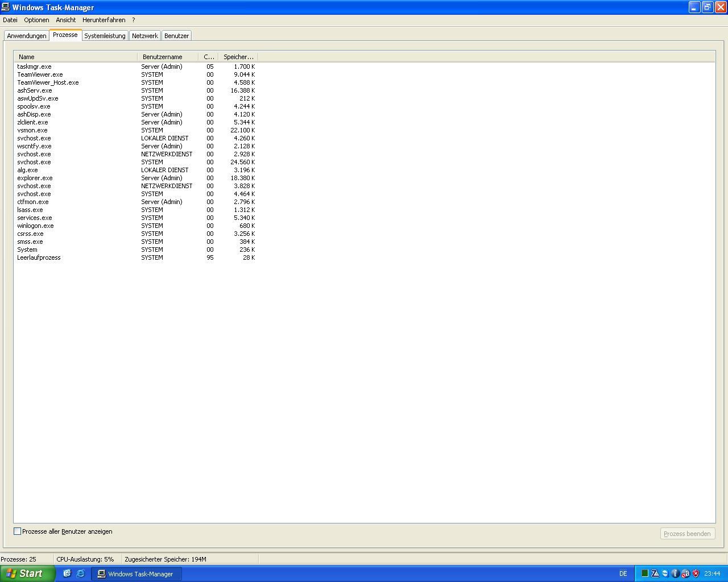Select svchost.exe row using 24.560 K
The width and height of the screenshot is (728, 582).
click(136, 162)
